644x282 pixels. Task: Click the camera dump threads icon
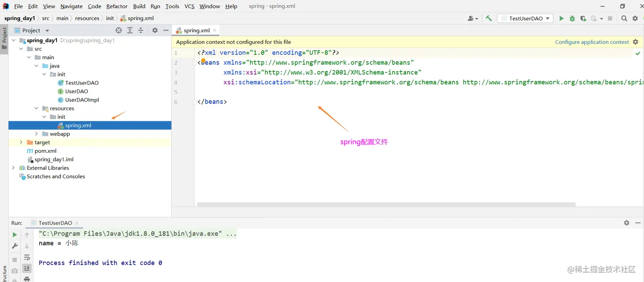pyautogui.click(x=15, y=271)
